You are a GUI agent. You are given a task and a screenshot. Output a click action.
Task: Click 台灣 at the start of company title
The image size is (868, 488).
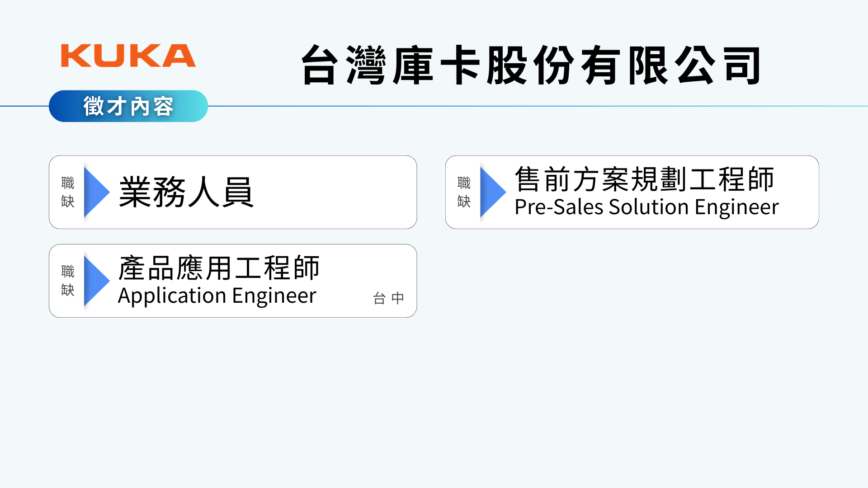(x=344, y=66)
